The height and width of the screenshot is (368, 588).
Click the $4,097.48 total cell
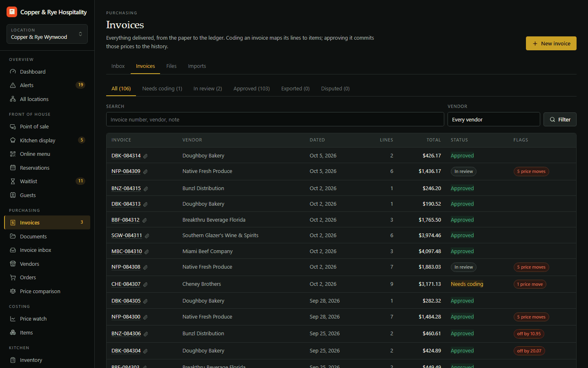point(430,251)
